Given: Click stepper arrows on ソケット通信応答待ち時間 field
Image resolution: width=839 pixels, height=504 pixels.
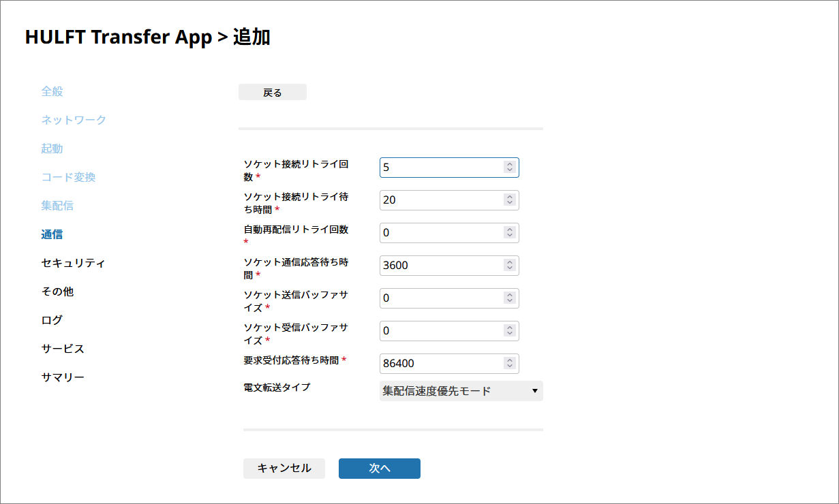Looking at the screenshot, I should click(x=509, y=266).
